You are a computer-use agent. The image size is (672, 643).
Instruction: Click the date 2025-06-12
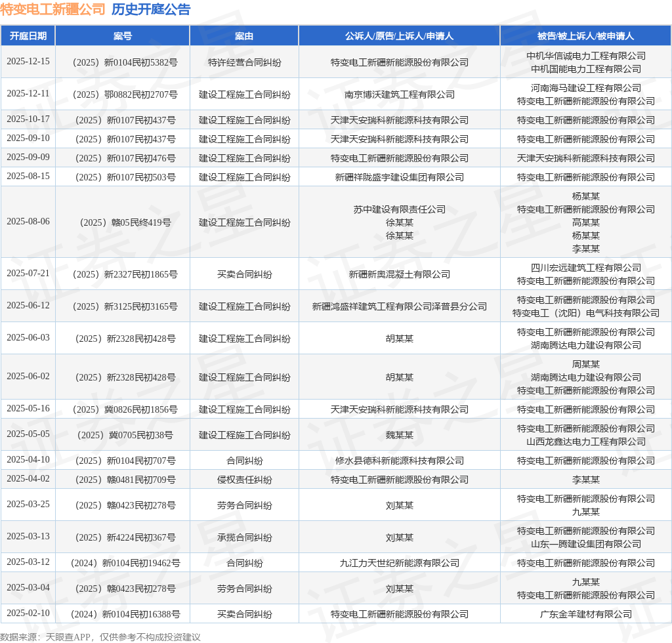(28, 306)
